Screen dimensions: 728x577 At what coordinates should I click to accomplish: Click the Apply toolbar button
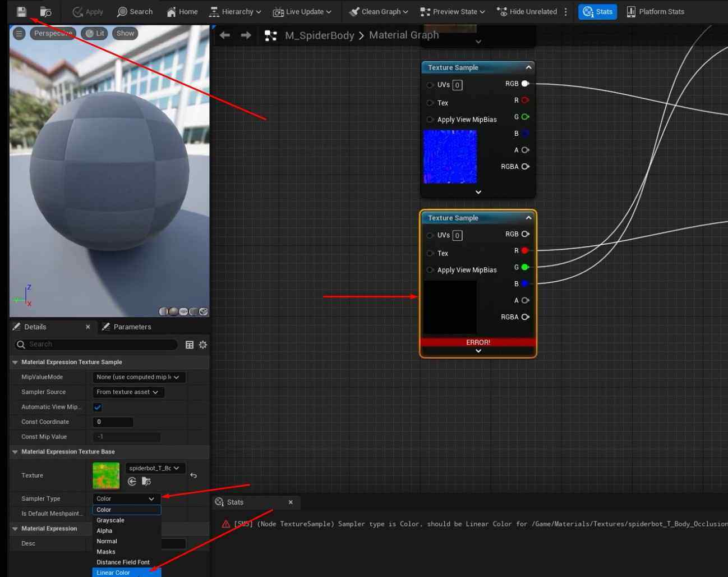[88, 12]
